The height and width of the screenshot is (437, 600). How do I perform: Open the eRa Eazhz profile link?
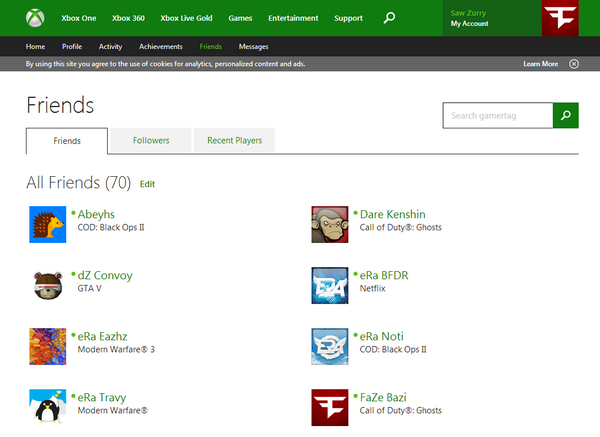(102, 336)
